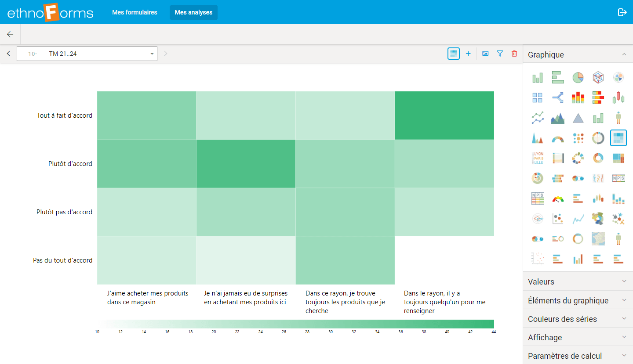The image size is (633, 364).
Task: Open the filter funnel icon
Action: click(x=500, y=54)
